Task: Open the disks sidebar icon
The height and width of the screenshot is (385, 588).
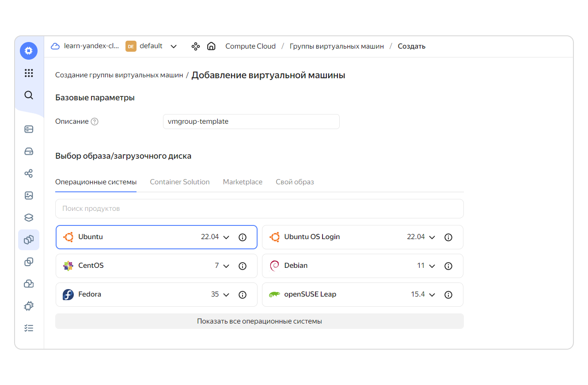Action: 29,151
